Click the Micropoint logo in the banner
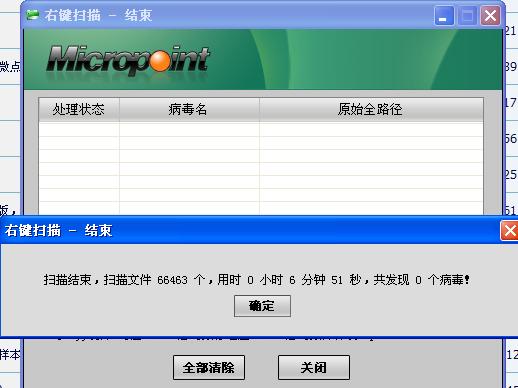The height and width of the screenshot is (388, 518). (x=128, y=60)
